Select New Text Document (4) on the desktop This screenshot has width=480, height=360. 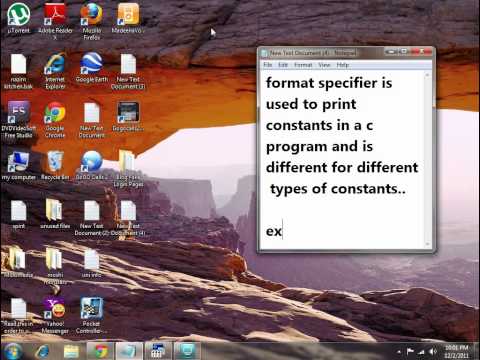[128, 218]
